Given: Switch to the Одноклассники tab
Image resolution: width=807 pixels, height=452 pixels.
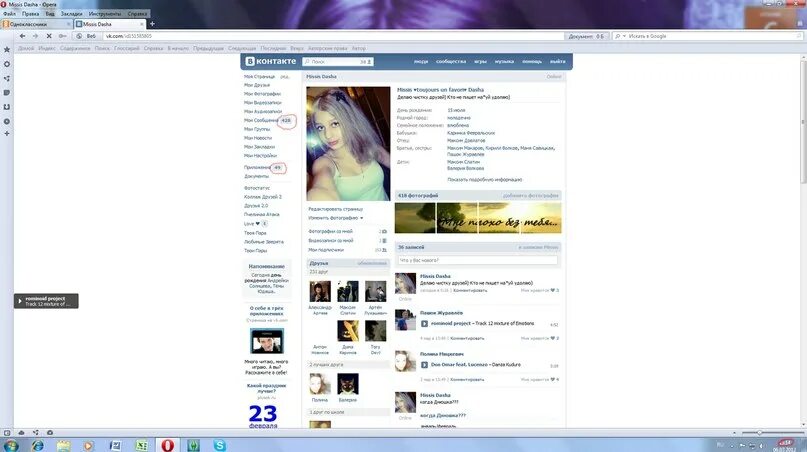Looking at the screenshot, I should click(x=36, y=24).
